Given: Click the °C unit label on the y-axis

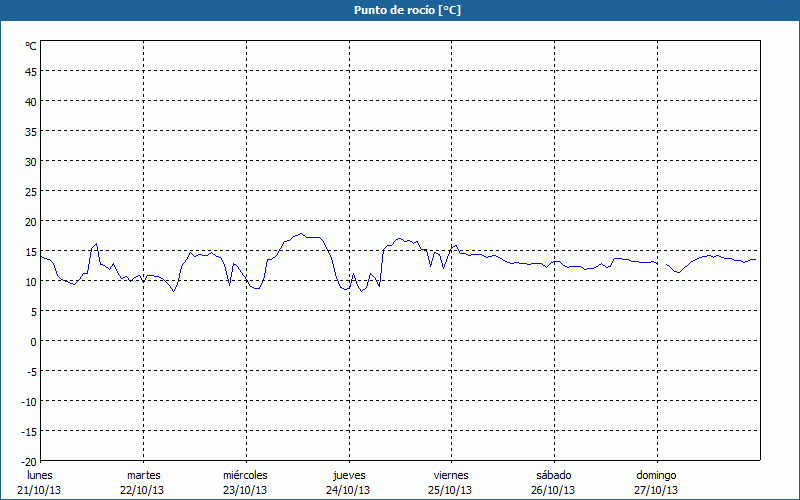Looking at the screenshot, I should click(x=31, y=46).
